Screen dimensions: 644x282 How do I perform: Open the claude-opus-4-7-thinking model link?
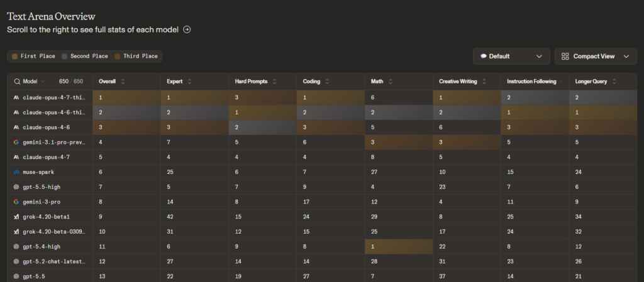point(54,97)
